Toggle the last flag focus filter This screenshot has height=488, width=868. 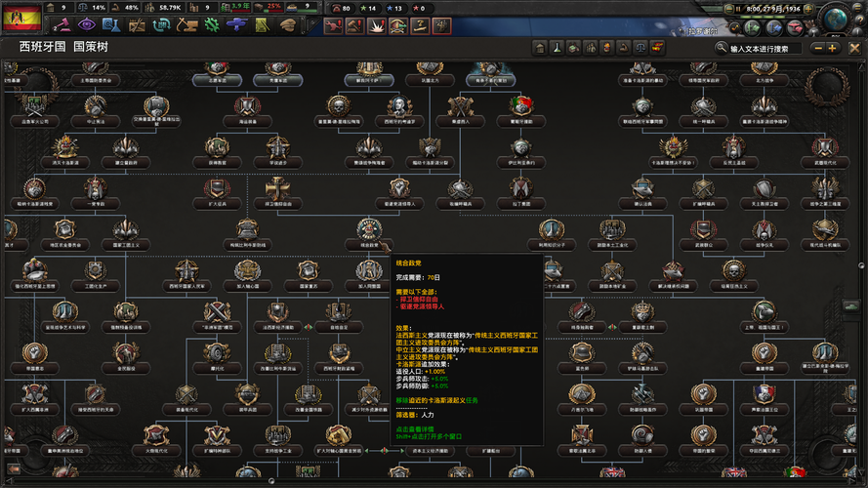pos(657,48)
